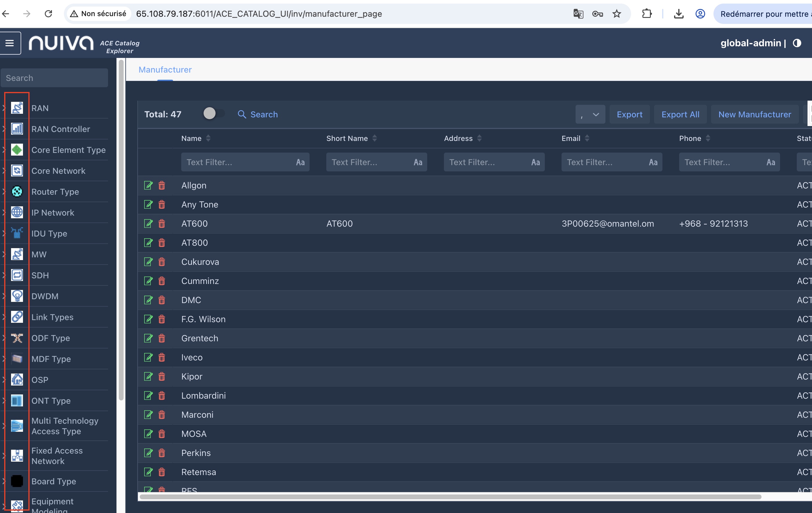Click the dark/light theme contrast icon
This screenshot has height=513, width=812.
pos(797,43)
